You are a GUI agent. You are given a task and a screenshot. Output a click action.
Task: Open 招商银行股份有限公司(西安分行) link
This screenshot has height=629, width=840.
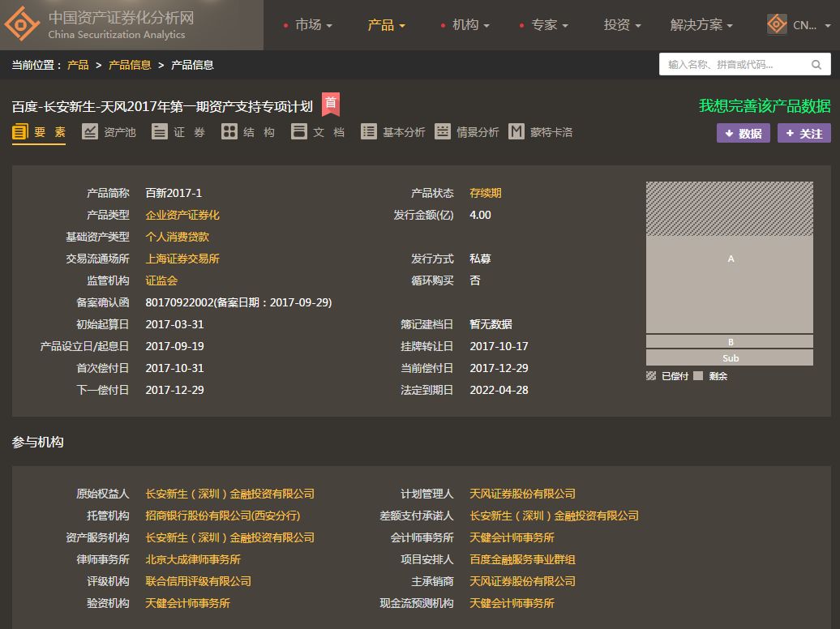[x=222, y=516]
